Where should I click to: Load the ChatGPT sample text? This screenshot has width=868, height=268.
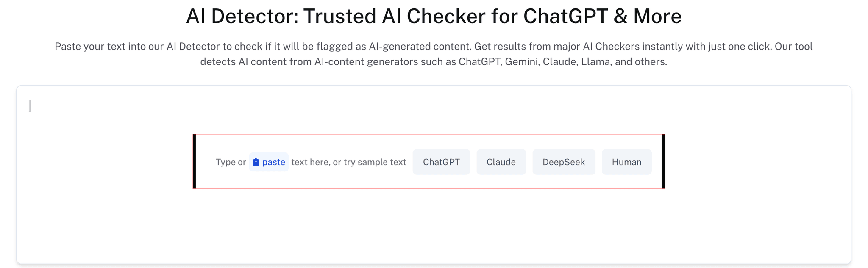point(441,162)
